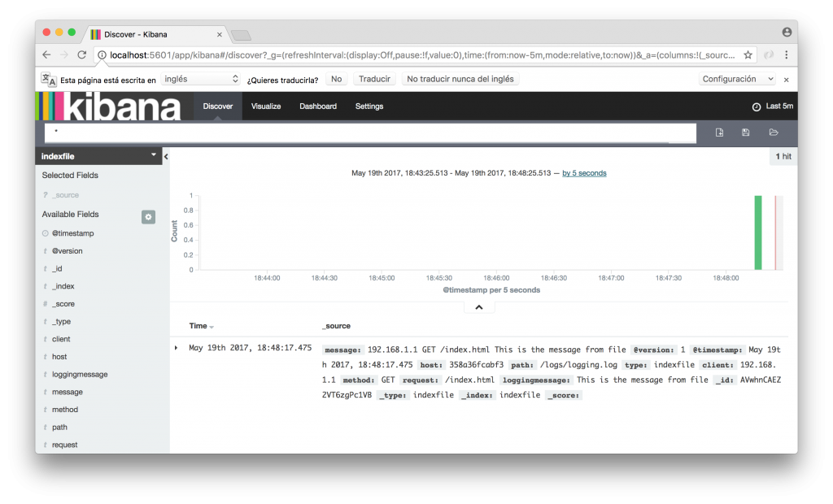
Task: Focus the search query input
Action: 370,133
